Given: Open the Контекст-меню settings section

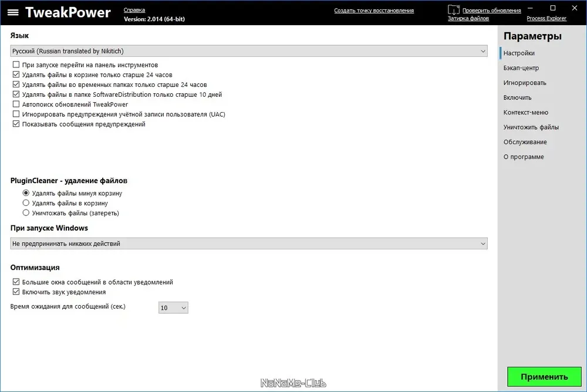Looking at the screenshot, I should (525, 112).
